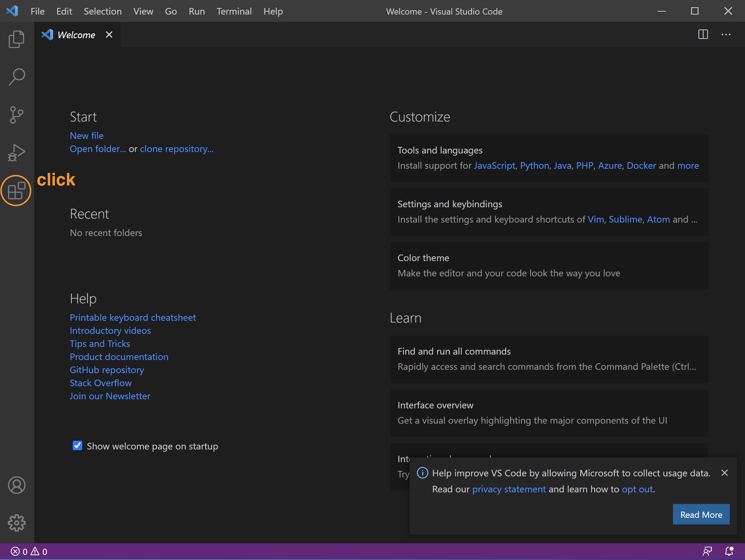Open the Search view icon

(16, 77)
